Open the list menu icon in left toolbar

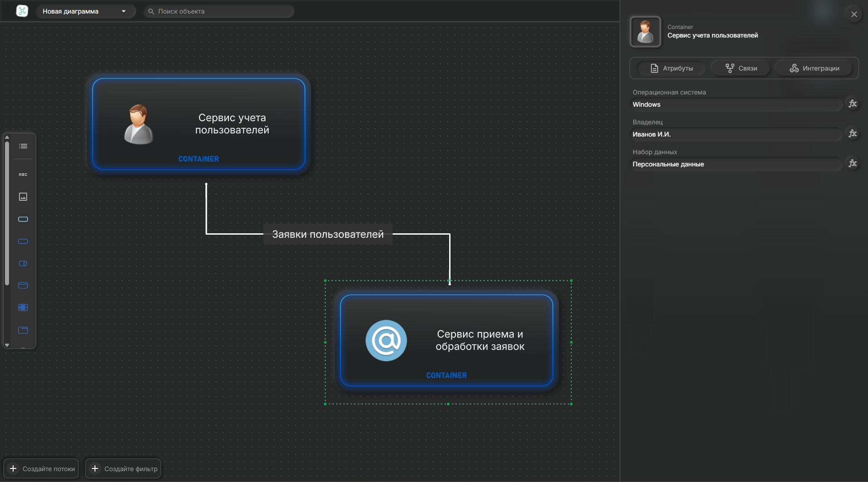23,146
